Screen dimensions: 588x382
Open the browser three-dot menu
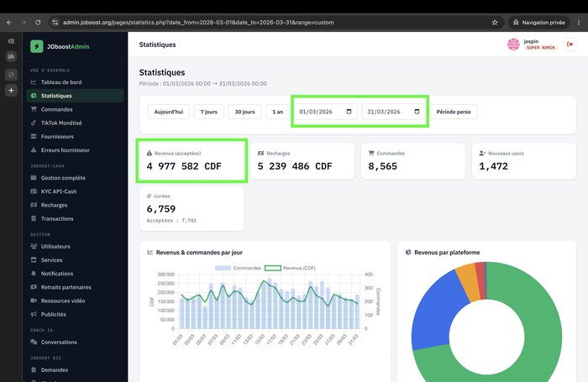coord(579,23)
